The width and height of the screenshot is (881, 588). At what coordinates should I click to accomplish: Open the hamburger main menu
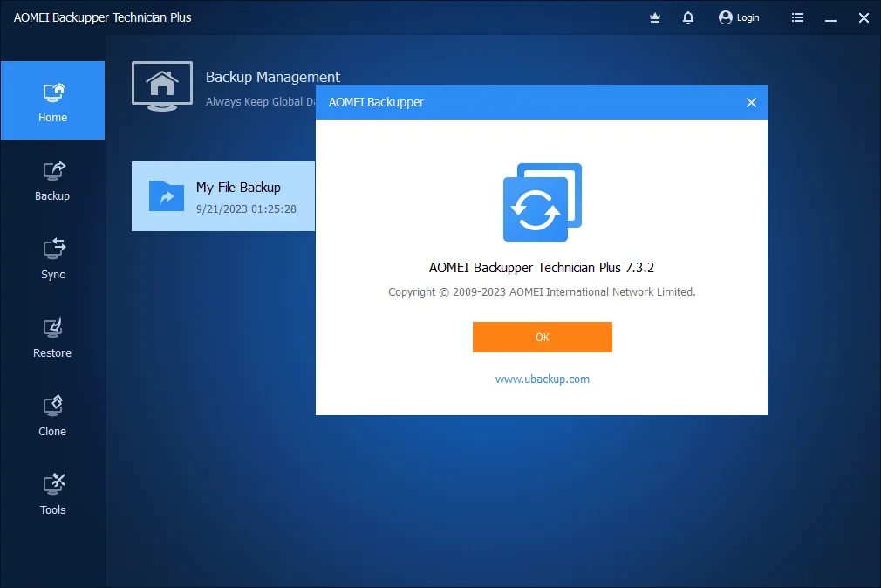point(797,18)
